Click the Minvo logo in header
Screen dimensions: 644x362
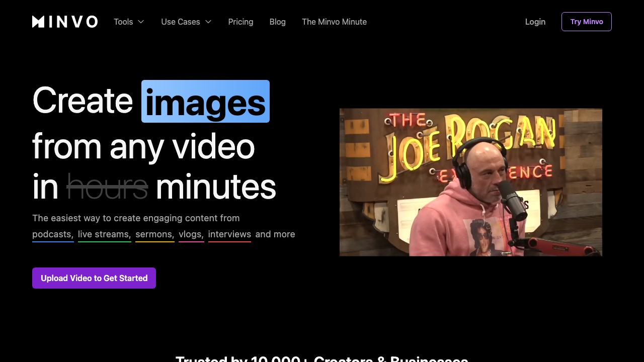[65, 22]
